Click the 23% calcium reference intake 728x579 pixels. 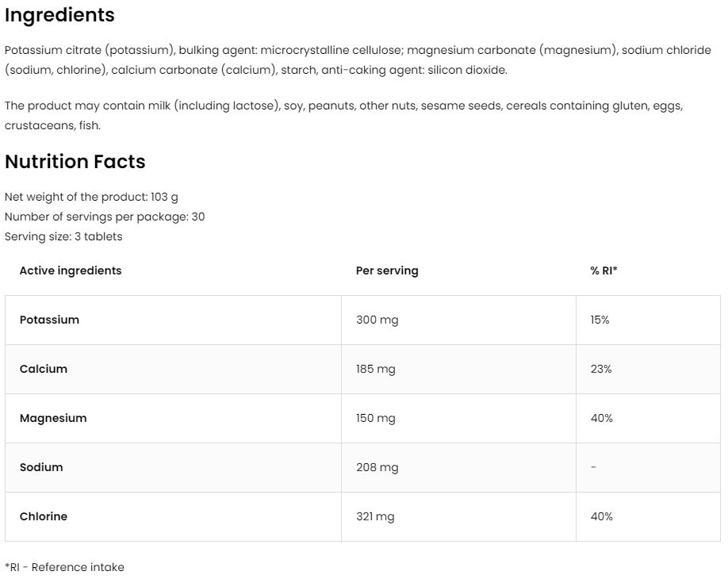[601, 369]
